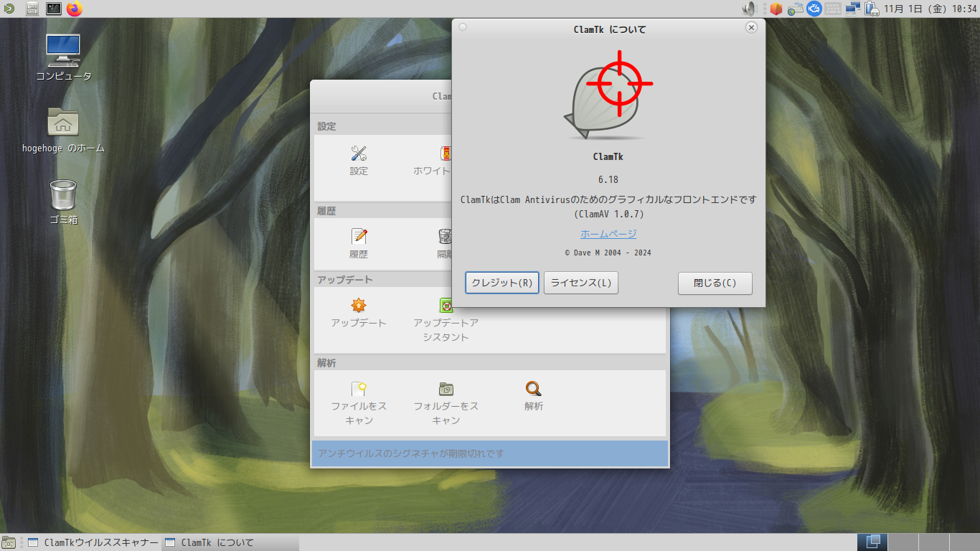Open the battery power tray icon
The height and width of the screenshot is (551, 980).
tap(872, 9)
